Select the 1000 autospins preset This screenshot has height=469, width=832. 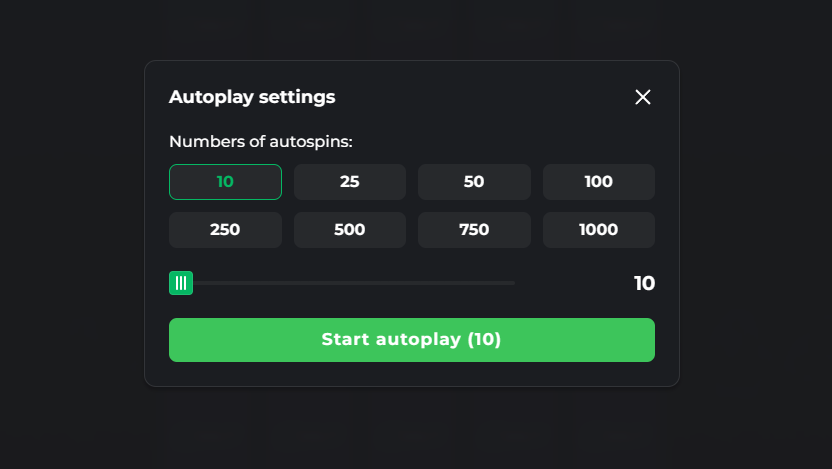598,230
